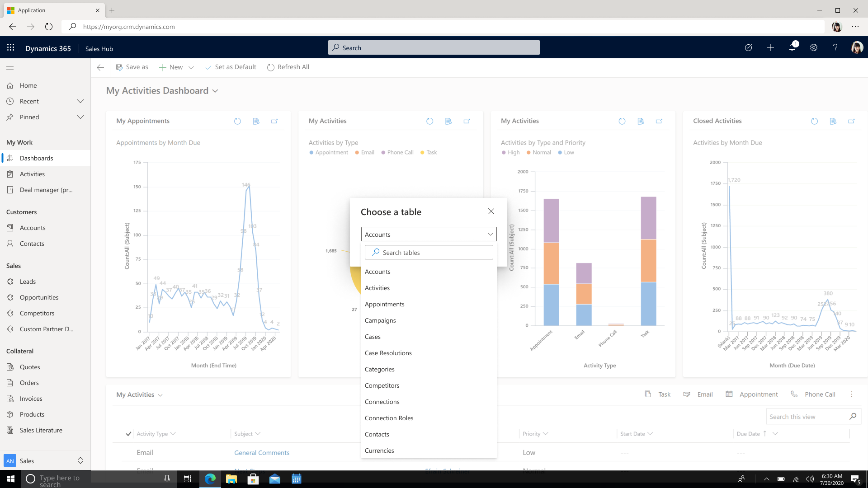This screenshot has height=488, width=868.
Task: Open the notifications bell
Action: 792,47
